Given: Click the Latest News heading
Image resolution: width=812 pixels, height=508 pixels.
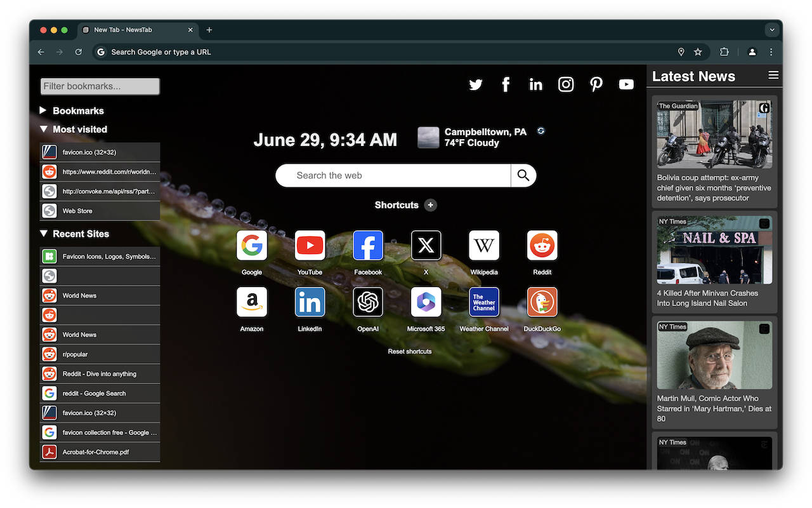Looking at the screenshot, I should click(x=693, y=76).
